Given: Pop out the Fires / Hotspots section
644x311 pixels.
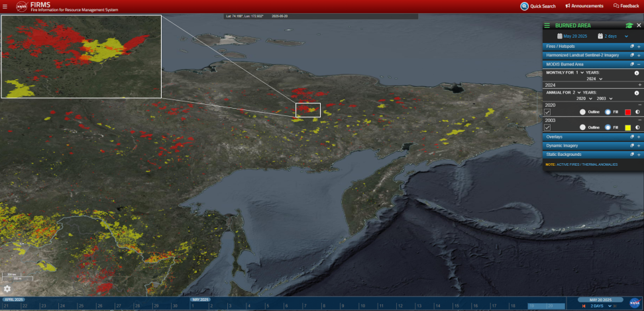Looking at the screenshot, I should 632,46.
